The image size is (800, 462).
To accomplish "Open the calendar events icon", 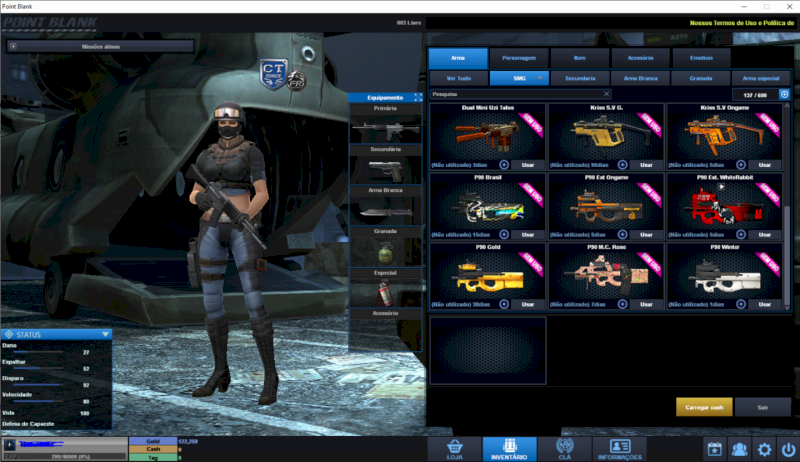I will [x=714, y=449].
